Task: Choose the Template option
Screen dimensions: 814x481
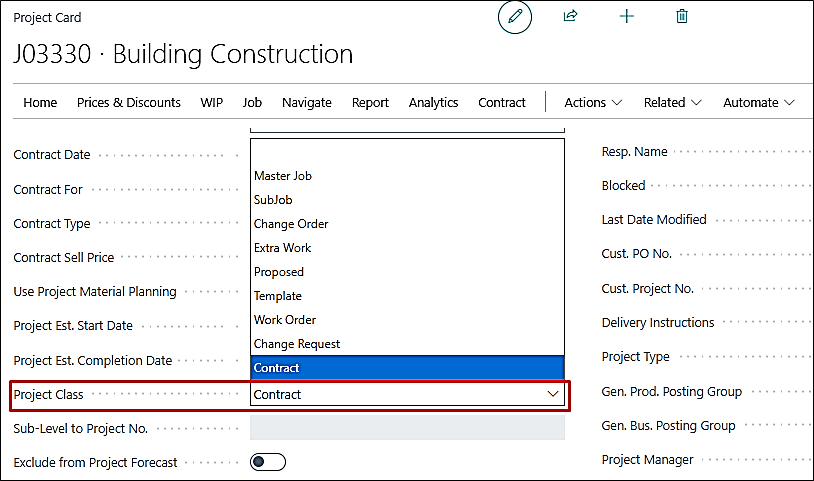Action: click(x=278, y=296)
